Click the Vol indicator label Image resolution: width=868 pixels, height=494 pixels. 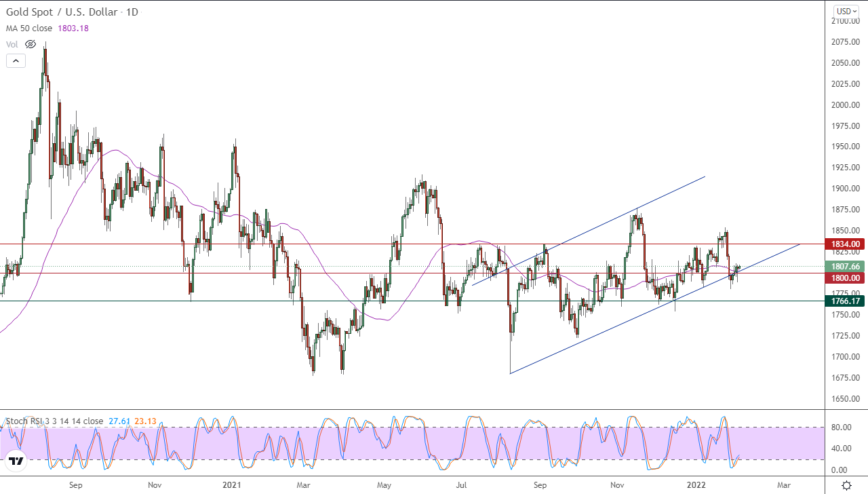12,44
